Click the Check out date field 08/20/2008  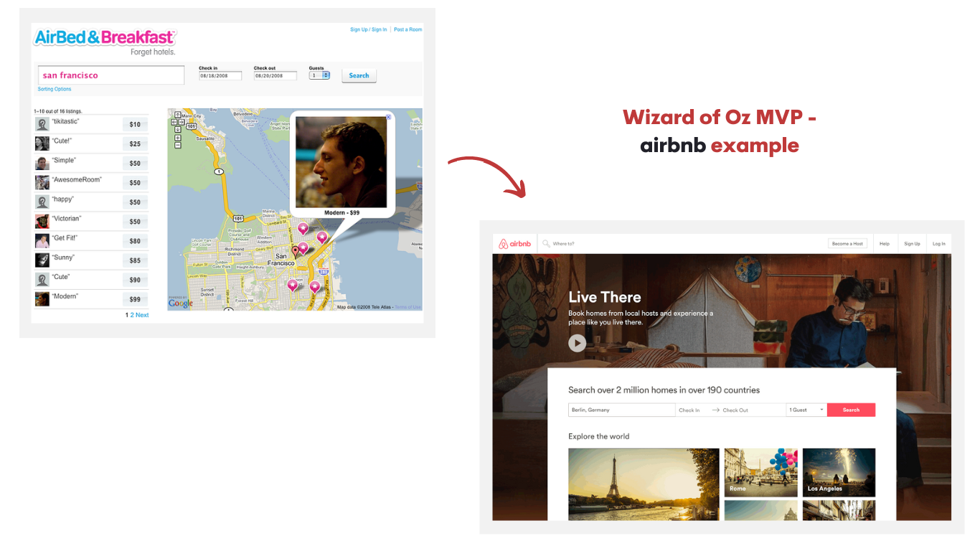pyautogui.click(x=275, y=75)
